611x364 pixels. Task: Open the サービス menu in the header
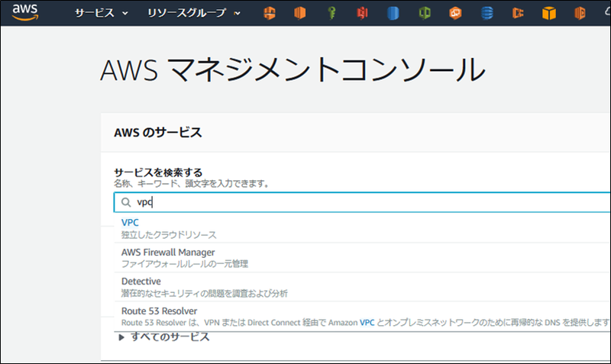[102, 13]
